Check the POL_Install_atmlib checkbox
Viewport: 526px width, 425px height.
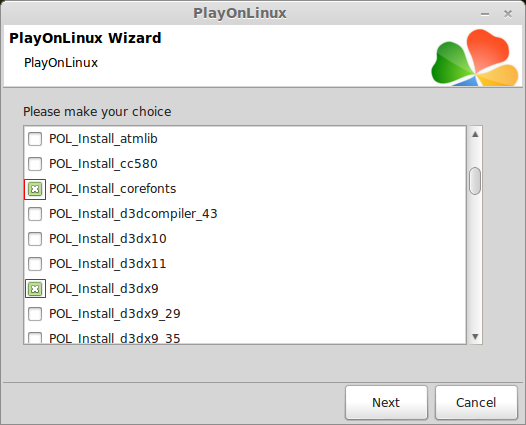(35, 139)
